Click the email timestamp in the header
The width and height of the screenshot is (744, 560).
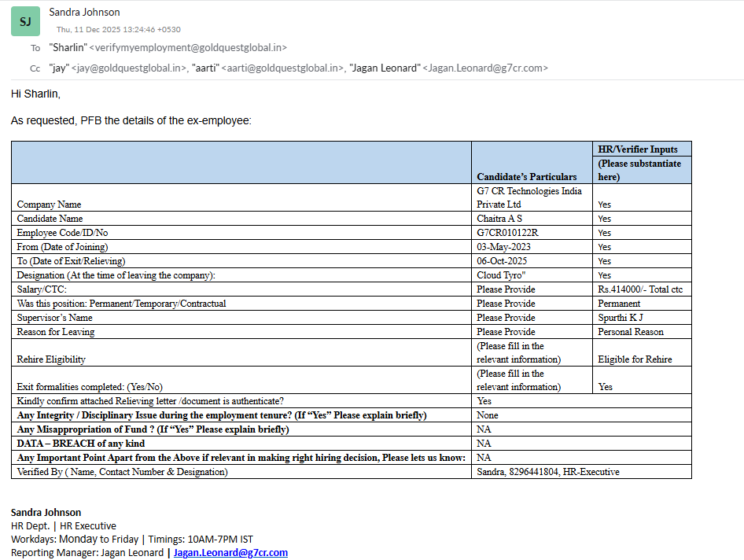118,29
